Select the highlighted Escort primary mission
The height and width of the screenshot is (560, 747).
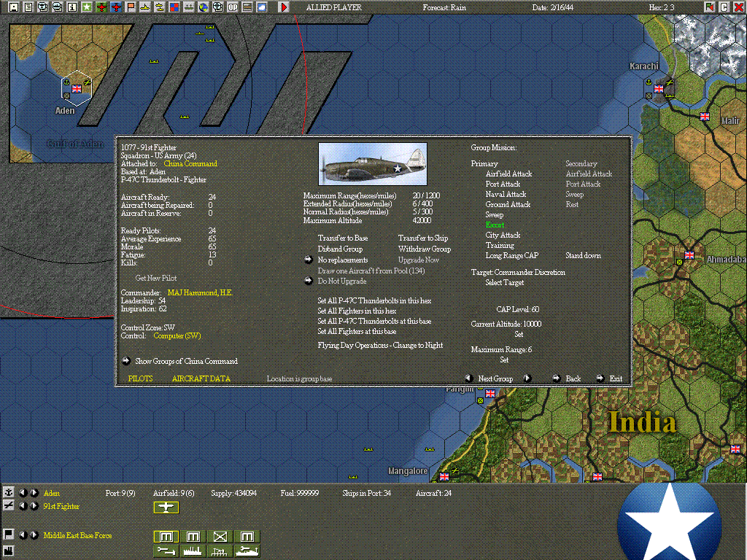click(x=495, y=225)
